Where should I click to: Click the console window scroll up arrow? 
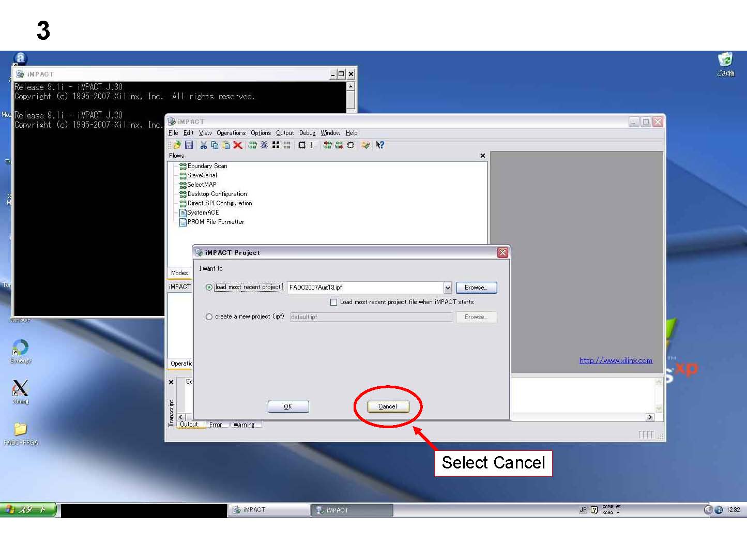click(x=351, y=87)
